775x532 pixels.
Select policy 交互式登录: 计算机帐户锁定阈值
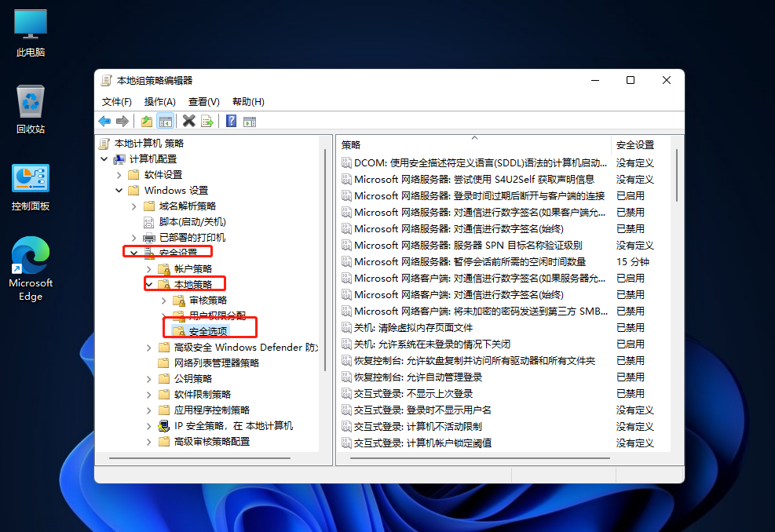point(422,443)
